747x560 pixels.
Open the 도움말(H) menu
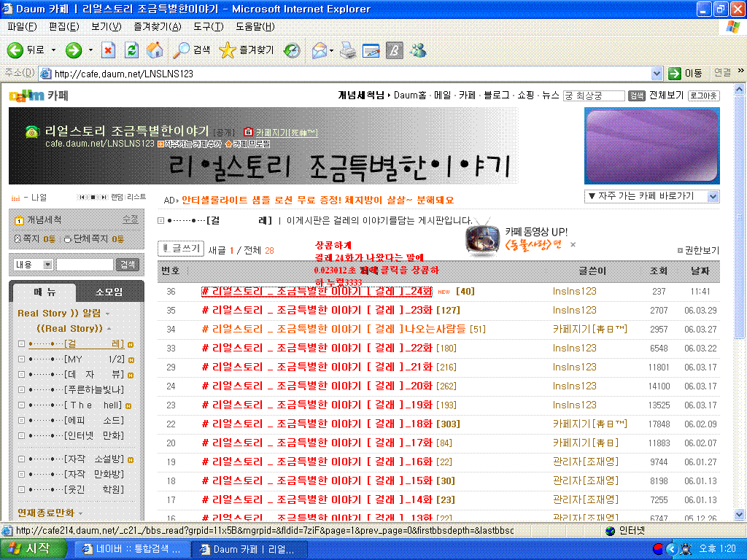255,27
